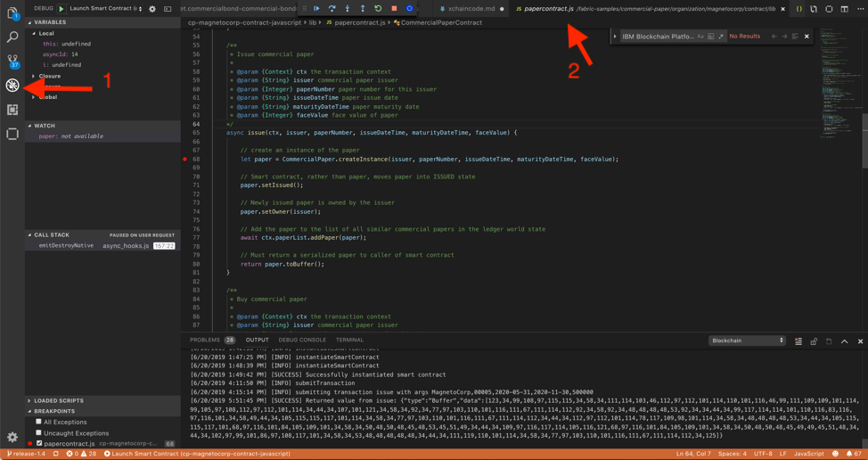868x460 pixels.
Task: Go to next match in find widget
Action: 784,36
